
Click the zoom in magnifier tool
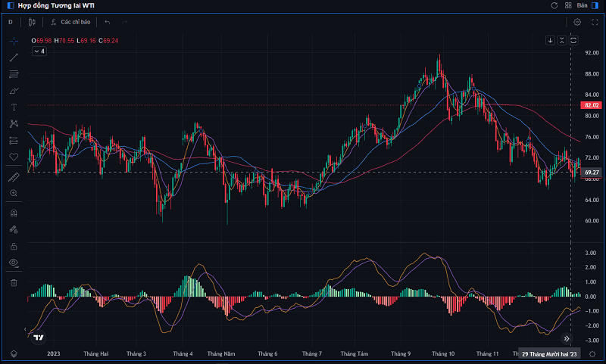[x=13, y=194]
